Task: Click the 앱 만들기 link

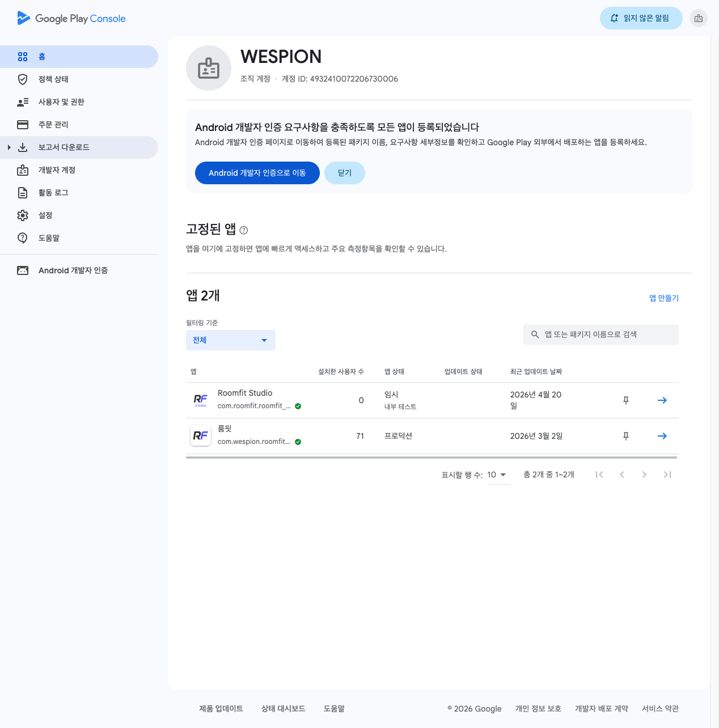Action: pyautogui.click(x=663, y=298)
